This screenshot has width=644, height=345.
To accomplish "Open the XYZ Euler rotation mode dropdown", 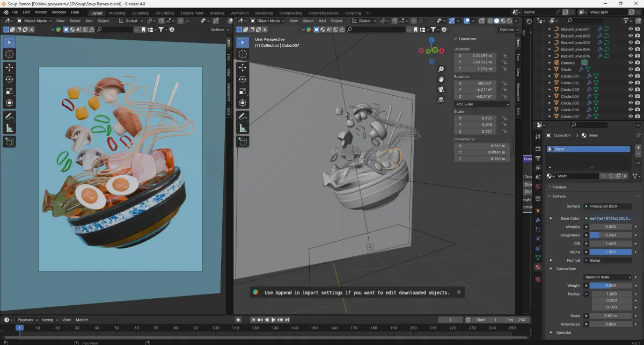I will click(482, 104).
